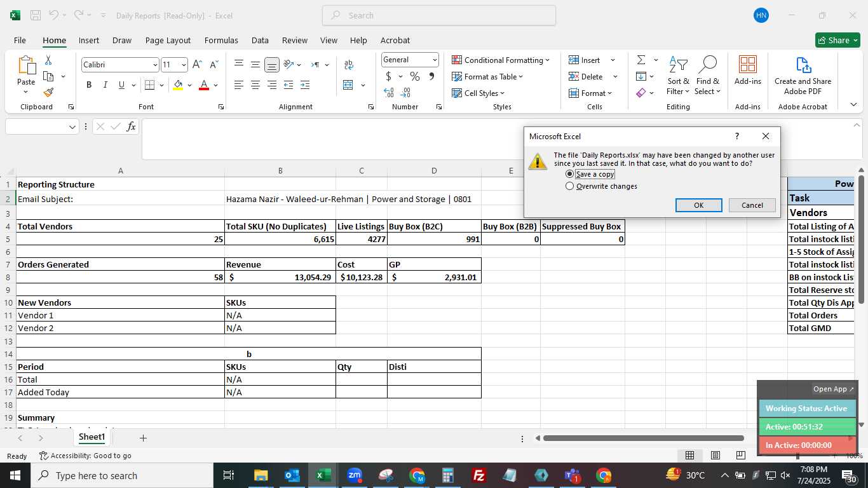Open the Font name Calibri dropdown
Screen dimensions: 868x488
click(x=155, y=65)
